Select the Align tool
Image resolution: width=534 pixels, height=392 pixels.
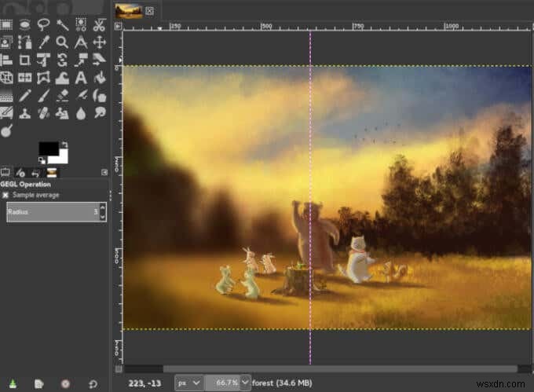click(x=6, y=60)
